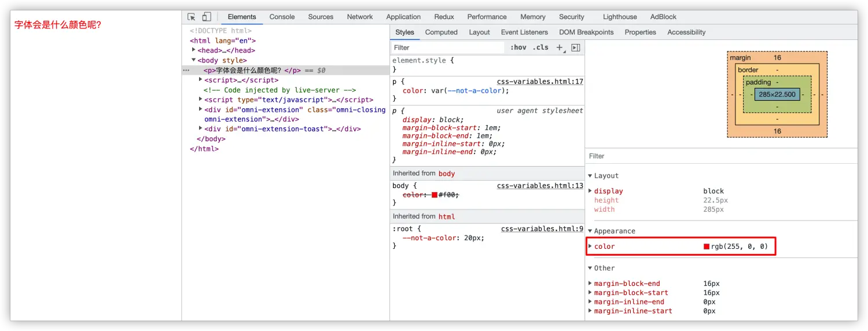Click the red paragraph text on the page
The image size is (868, 331).
coord(58,25)
